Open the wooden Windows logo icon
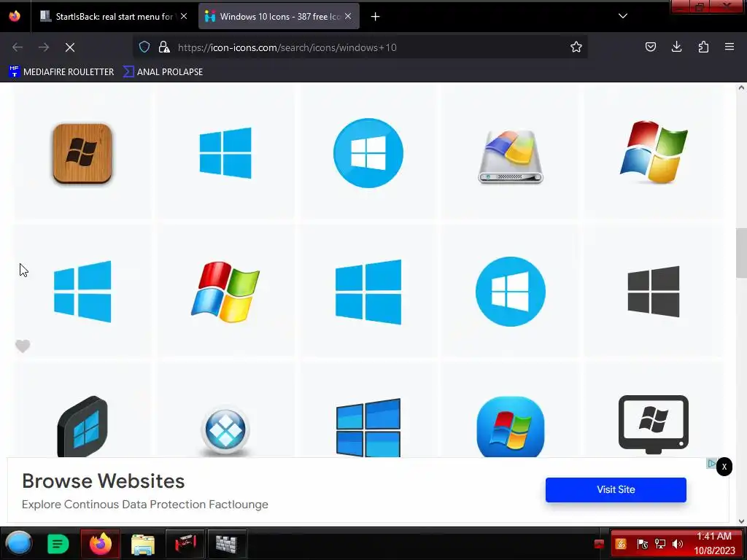This screenshot has height=560, width=747. 82,153
